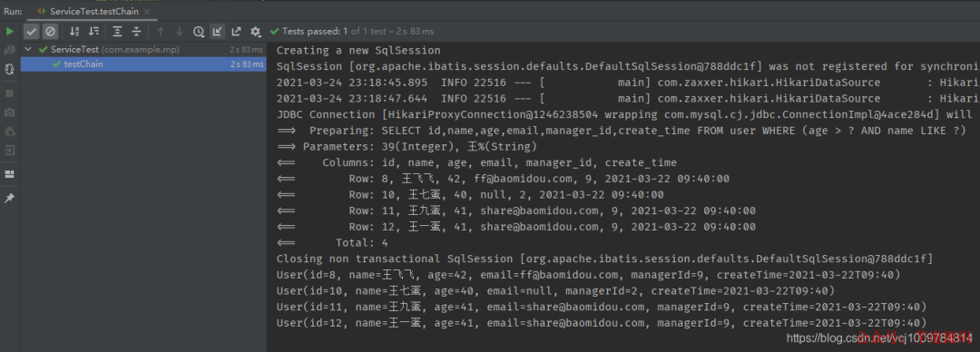Click the layout icon in the left sidebar
Image resolution: width=980 pixels, height=352 pixels.
coord(9,174)
